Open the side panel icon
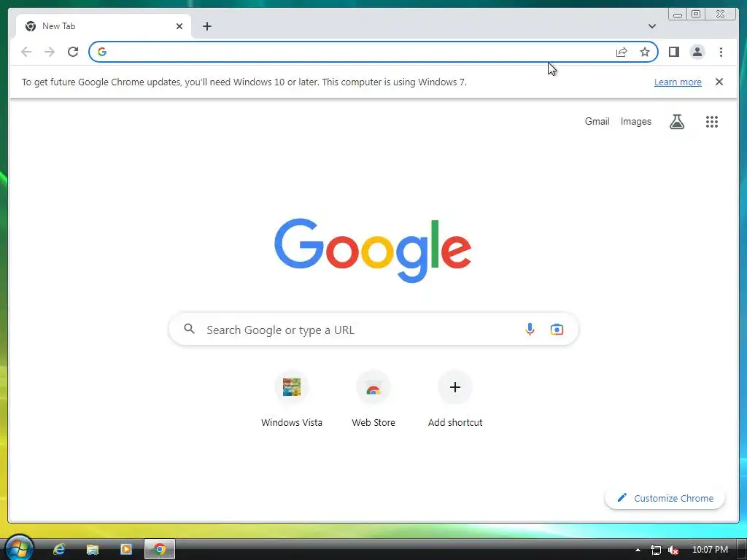This screenshot has width=747, height=560. click(x=673, y=52)
